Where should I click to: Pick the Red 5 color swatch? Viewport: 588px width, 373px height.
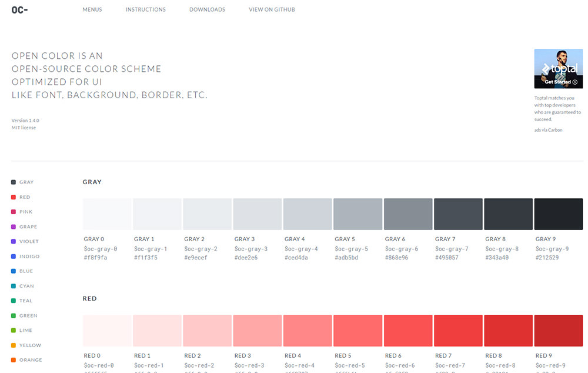tap(358, 331)
